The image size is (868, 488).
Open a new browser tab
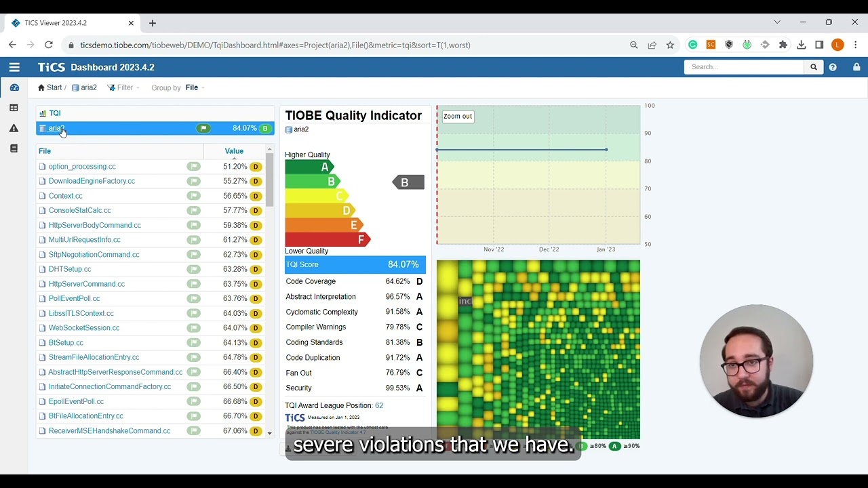153,23
